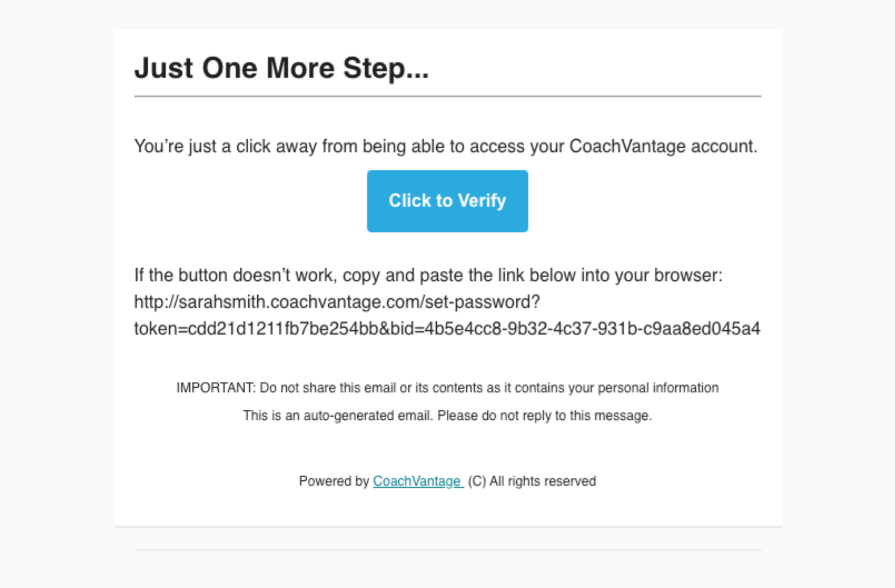
Task: Click the faint divider line below the email card
Action: 447,550
